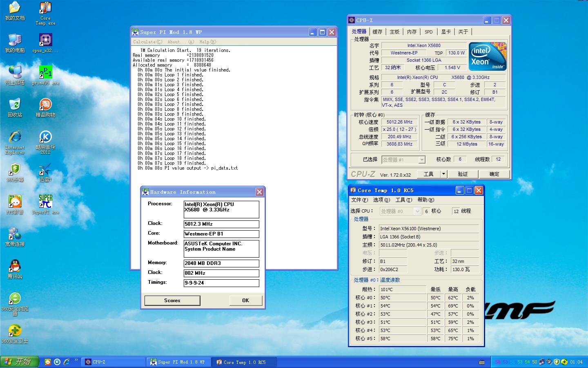The width and height of the screenshot is (588, 368).
Task: Click the speaker volume tray icon
Action: pyautogui.click(x=549, y=362)
